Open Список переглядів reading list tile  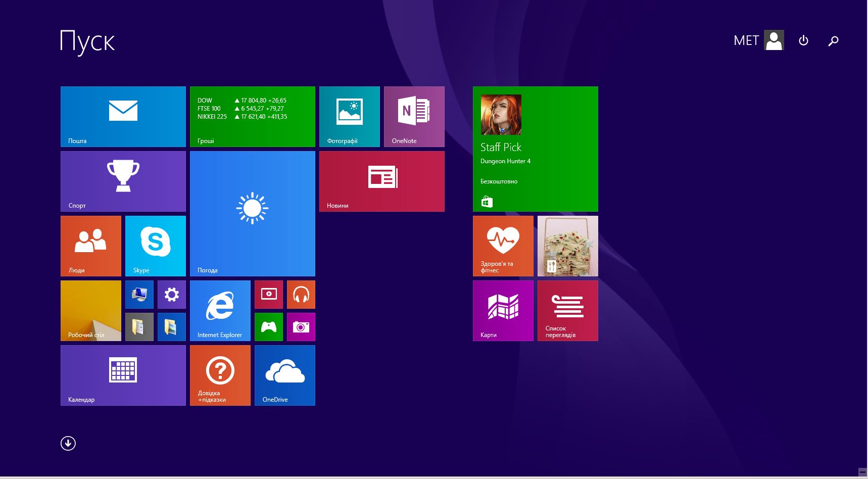coord(568,311)
